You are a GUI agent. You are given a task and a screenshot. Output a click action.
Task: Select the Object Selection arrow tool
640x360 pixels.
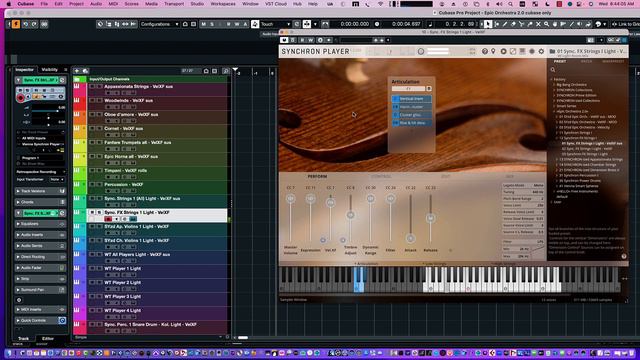point(488,24)
